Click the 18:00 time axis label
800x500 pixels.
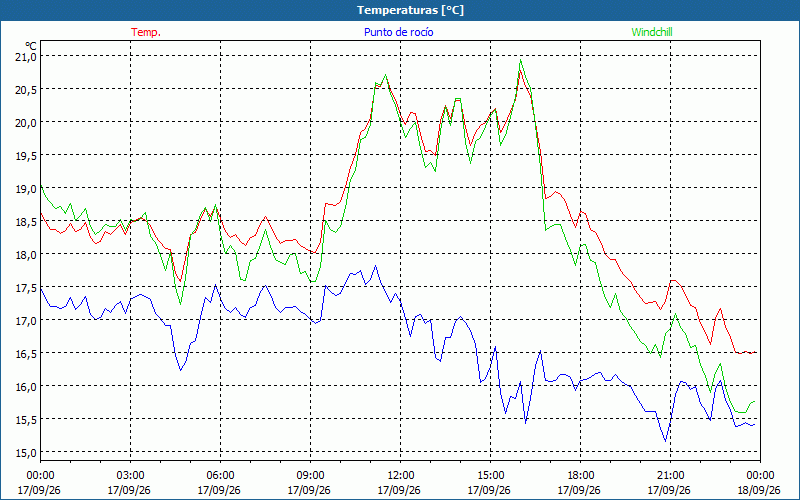581,476
